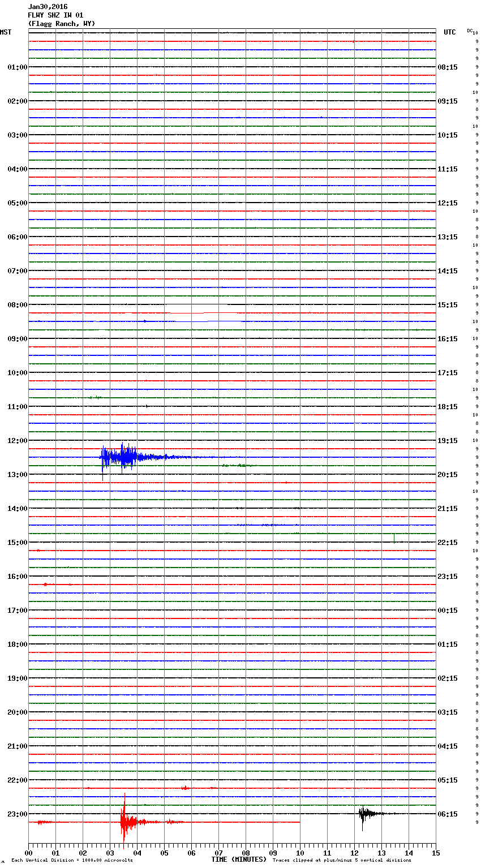Click the green spike near minute 13
481x868 pixels.
click(x=394, y=538)
